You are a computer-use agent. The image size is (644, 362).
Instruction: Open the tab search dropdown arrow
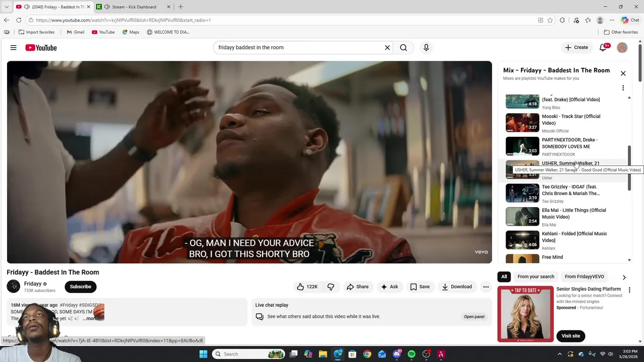pos(7,7)
